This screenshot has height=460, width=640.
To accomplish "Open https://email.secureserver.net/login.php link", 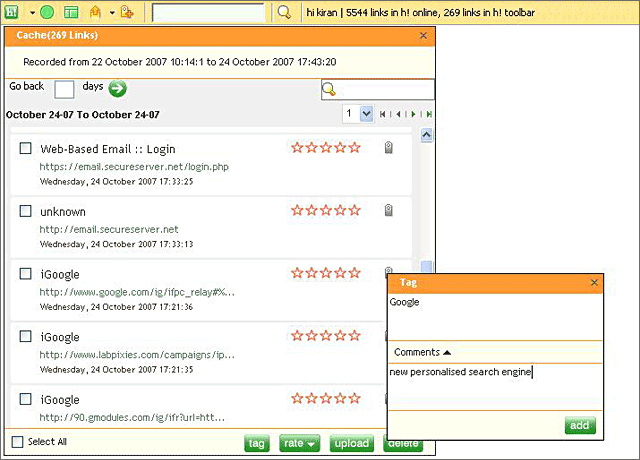I will pos(134,167).
